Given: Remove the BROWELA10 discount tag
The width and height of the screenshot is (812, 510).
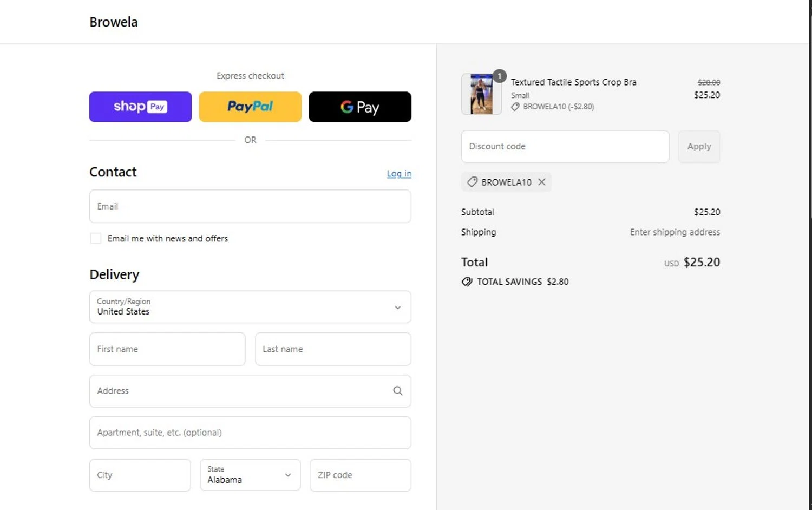Looking at the screenshot, I should point(542,182).
